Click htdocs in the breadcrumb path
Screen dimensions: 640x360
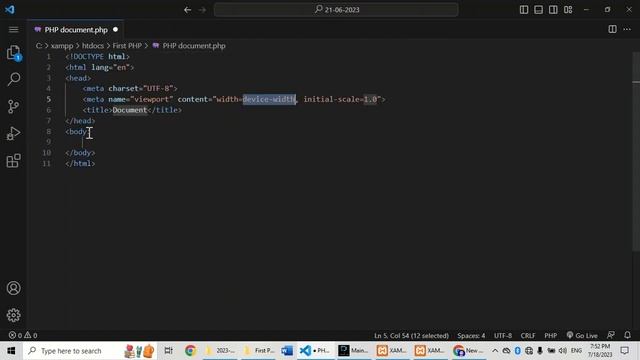tap(93, 46)
